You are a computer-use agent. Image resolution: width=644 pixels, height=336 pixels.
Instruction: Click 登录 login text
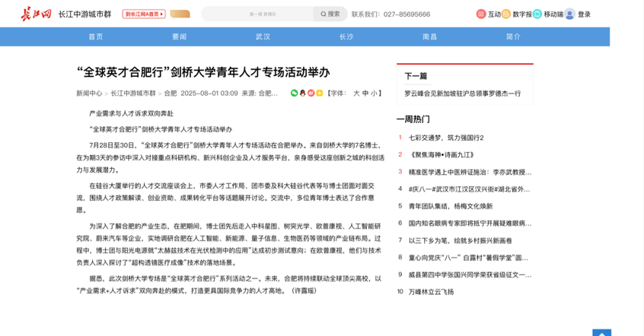[584, 14]
